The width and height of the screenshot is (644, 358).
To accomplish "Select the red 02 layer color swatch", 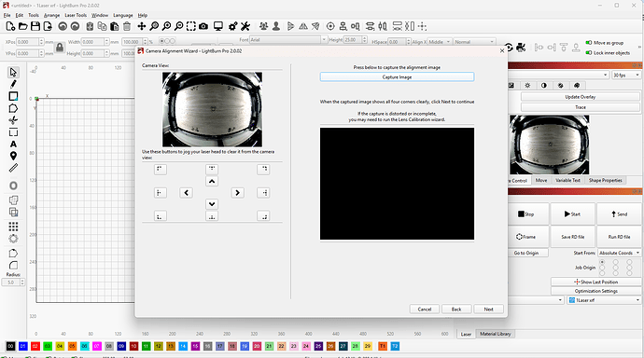I will (35, 346).
